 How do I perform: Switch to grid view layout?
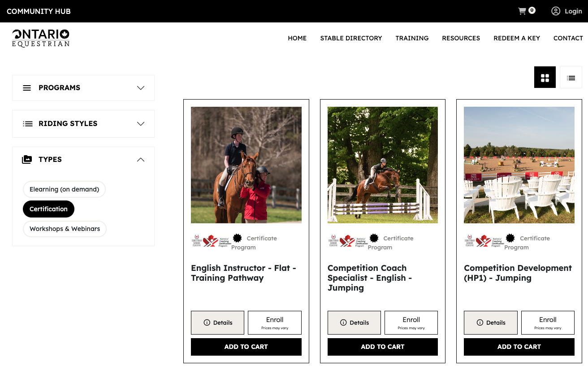point(545,78)
